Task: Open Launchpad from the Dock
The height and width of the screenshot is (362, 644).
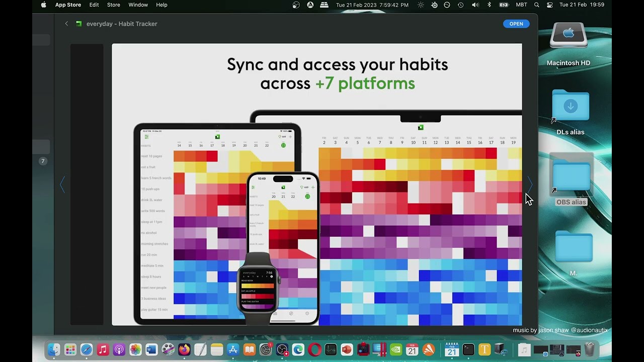Action: [x=70, y=349]
